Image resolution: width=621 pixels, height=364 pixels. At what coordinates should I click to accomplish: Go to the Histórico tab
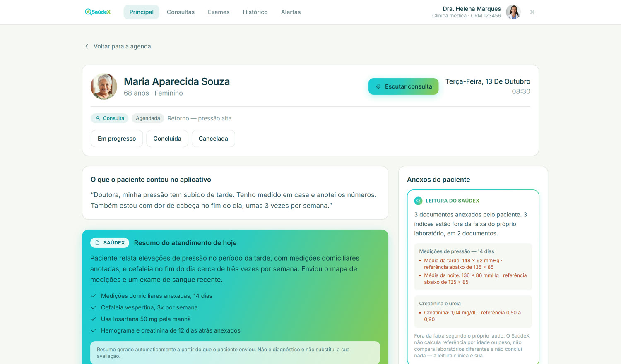click(255, 12)
